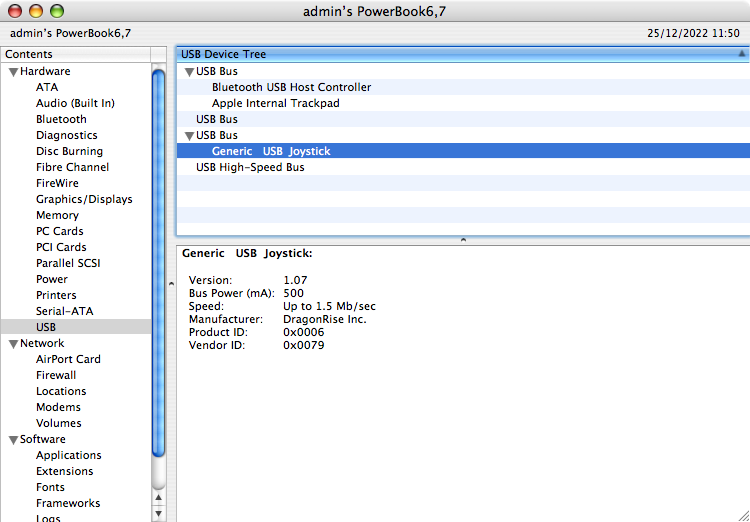This screenshot has width=750, height=522.
Task: Select PC Cards item
Action: pyautogui.click(x=60, y=231)
